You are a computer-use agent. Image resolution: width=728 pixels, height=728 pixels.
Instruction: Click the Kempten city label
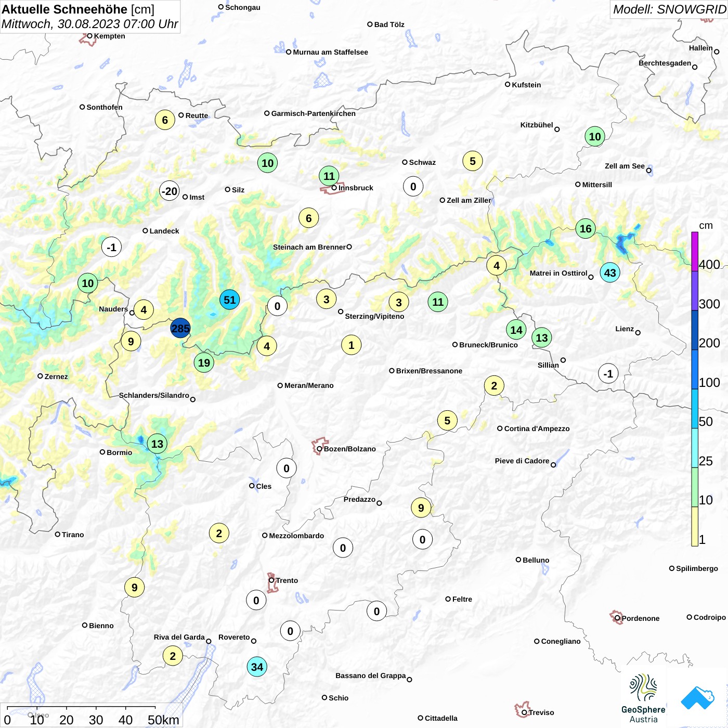[109, 36]
